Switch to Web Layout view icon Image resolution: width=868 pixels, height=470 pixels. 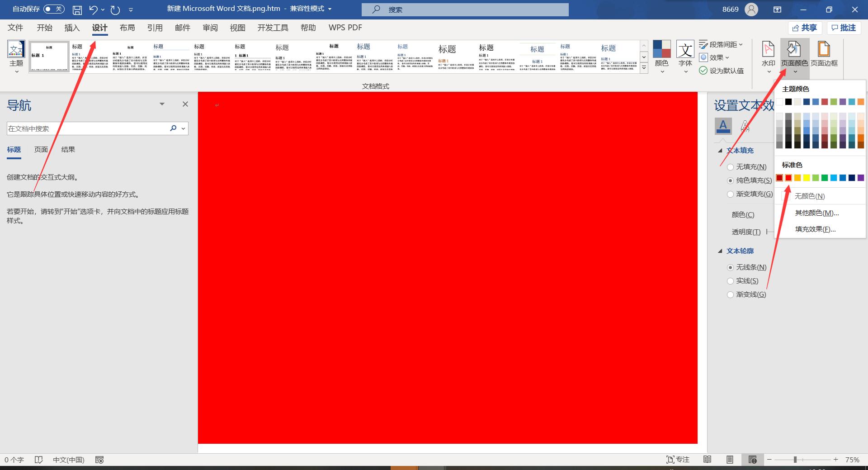(752, 460)
